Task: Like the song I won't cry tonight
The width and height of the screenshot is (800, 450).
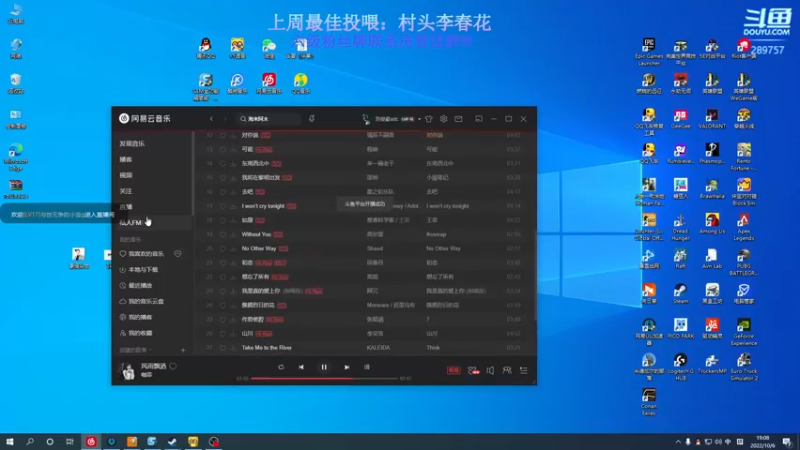Action: (222, 206)
